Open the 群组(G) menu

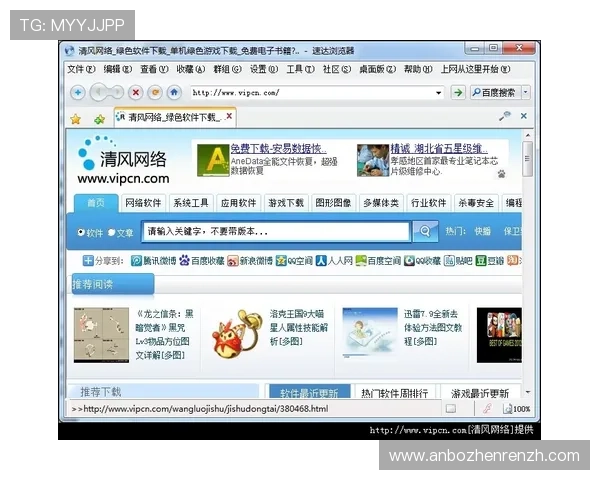point(227,69)
